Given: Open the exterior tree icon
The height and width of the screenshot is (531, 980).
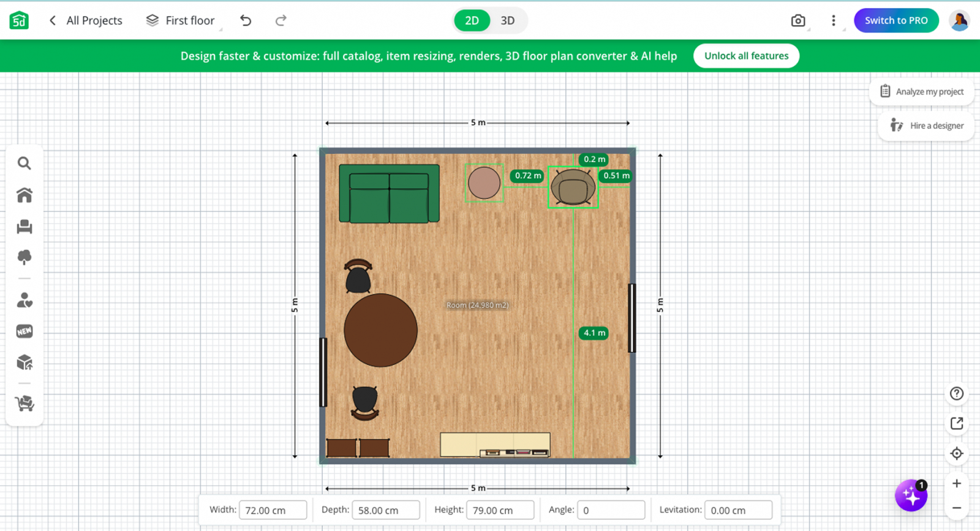Looking at the screenshot, I should (24, 257).
